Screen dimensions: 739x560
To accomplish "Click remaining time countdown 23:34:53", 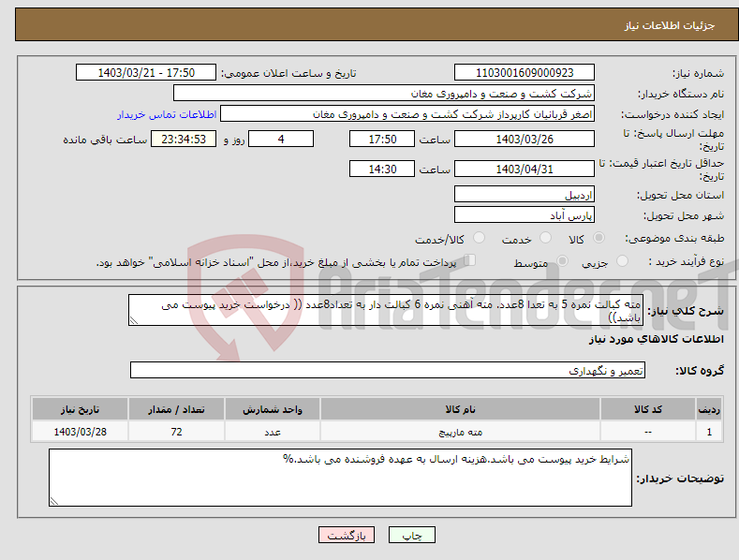I will [184, 139].
